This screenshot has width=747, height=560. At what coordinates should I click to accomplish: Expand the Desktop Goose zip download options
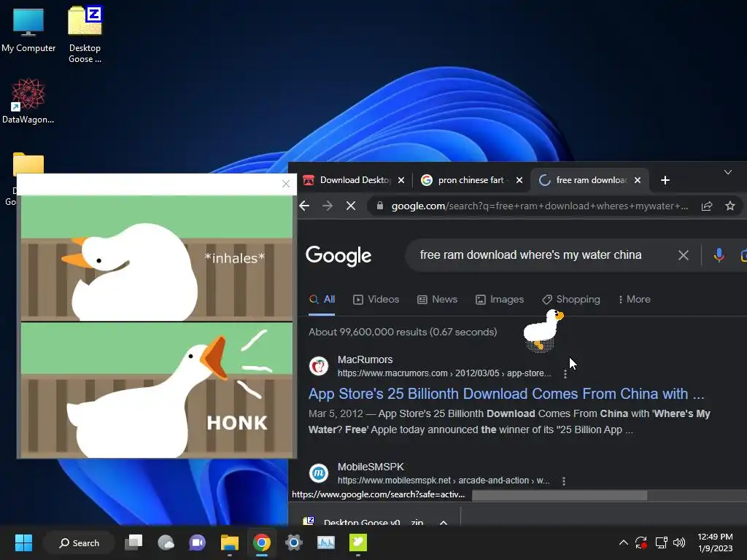click(443, 522)
